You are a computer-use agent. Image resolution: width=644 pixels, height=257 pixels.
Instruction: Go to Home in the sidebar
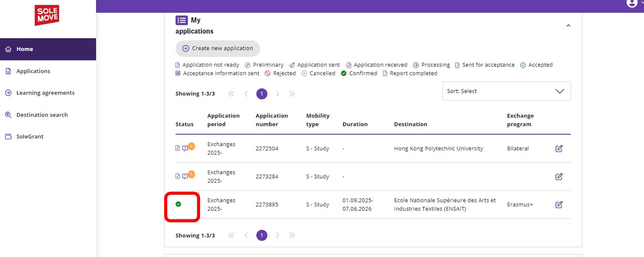pos(25,49)
